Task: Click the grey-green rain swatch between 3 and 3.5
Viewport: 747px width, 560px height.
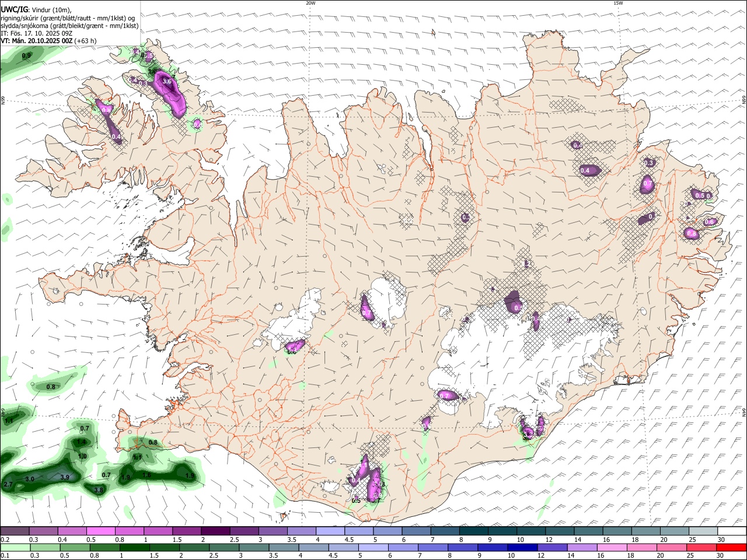Action: 254,548
